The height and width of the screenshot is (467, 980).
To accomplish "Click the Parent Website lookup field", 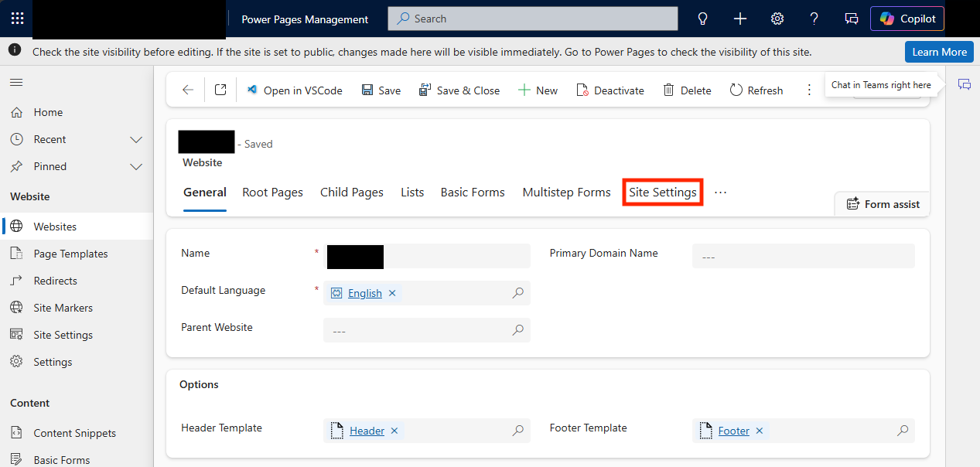I will click(427, 330).
